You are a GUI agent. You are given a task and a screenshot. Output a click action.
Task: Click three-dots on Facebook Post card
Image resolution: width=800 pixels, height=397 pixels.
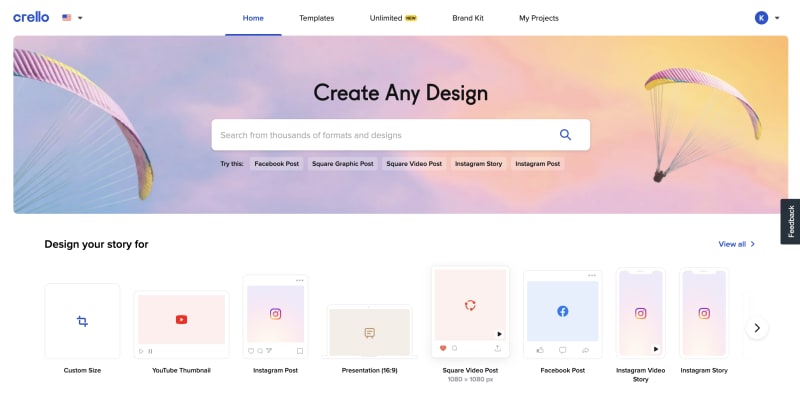[x=592, y=276]
